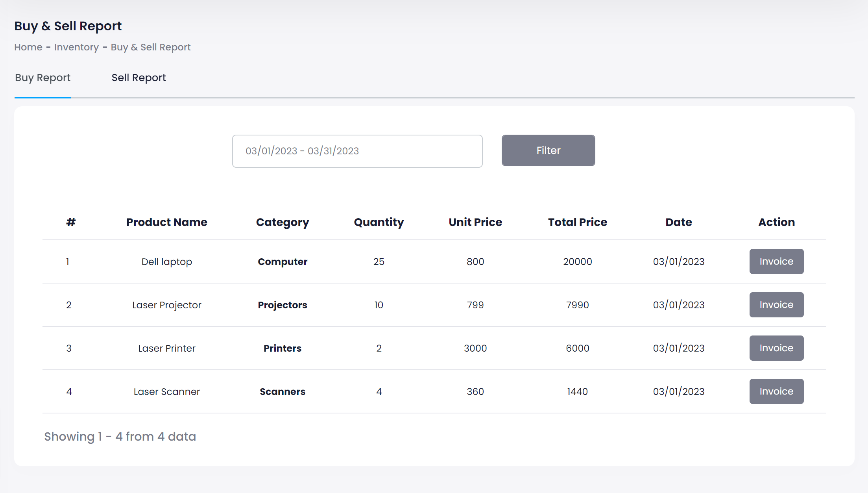Open Invoice for Laser Printer row
The width and height of the screenshot is (868, 493).
(776, 348)
